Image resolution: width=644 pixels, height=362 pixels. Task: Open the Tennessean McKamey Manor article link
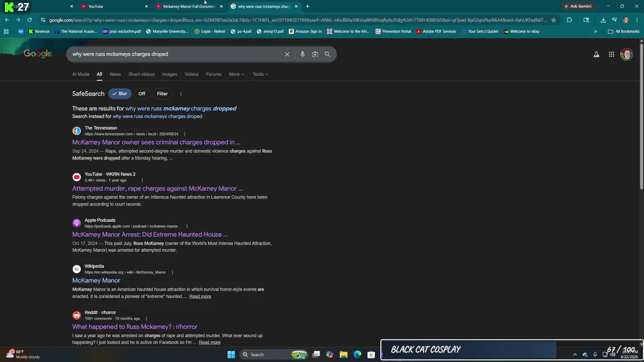pyautogui.click(x=156, y=142)
